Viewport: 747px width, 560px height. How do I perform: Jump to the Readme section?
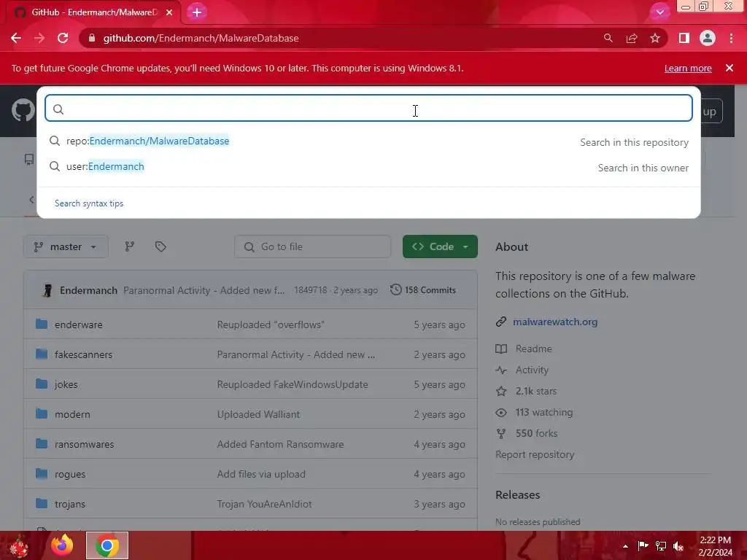coord(533,349)
